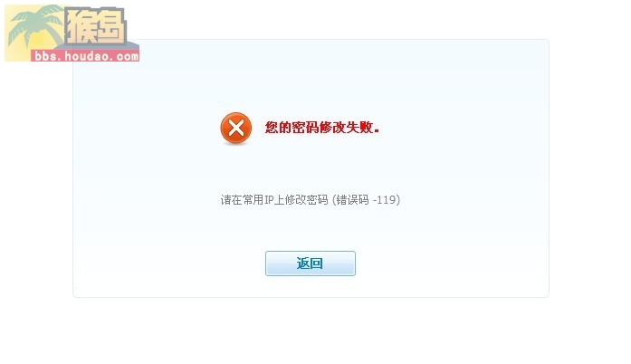Click the palm tree in the watermark logo

[x=33, y=26]
